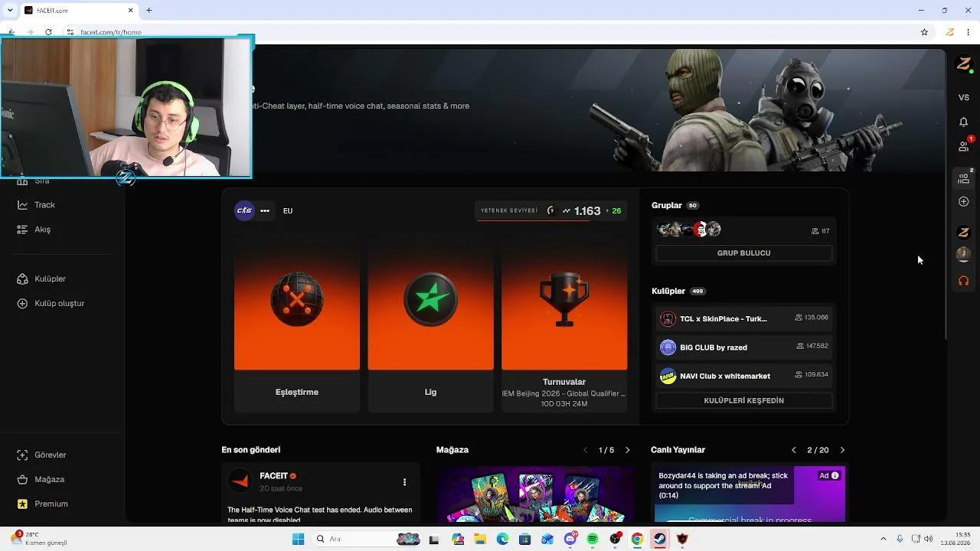Screen dimensions: 980x551
Task: Open Microsoft Edge from the taskbar
Action: (502, 539)
